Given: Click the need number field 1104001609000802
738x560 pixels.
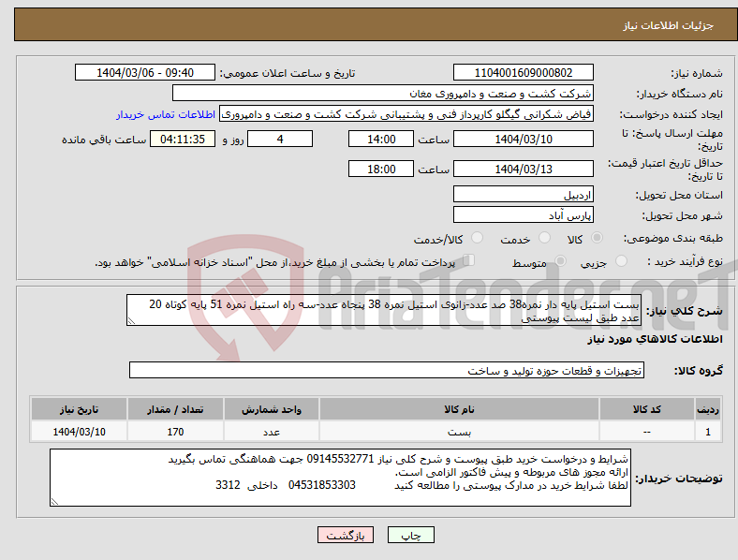Looking at the screenshot, I should coord(523,72).
